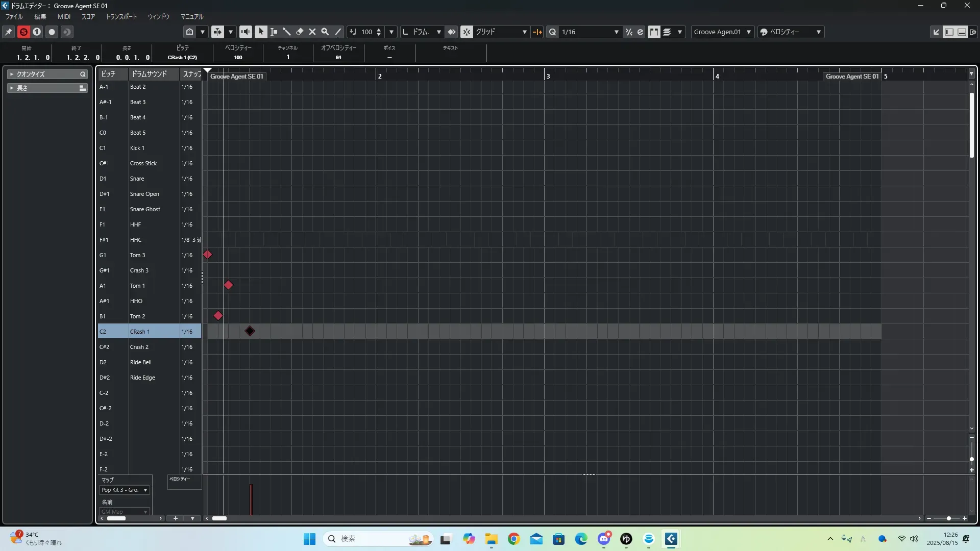Screen dimensions: 980x551
Task: Open the Pop Kit 3 drum map dropdown
Action: point(125,490)
